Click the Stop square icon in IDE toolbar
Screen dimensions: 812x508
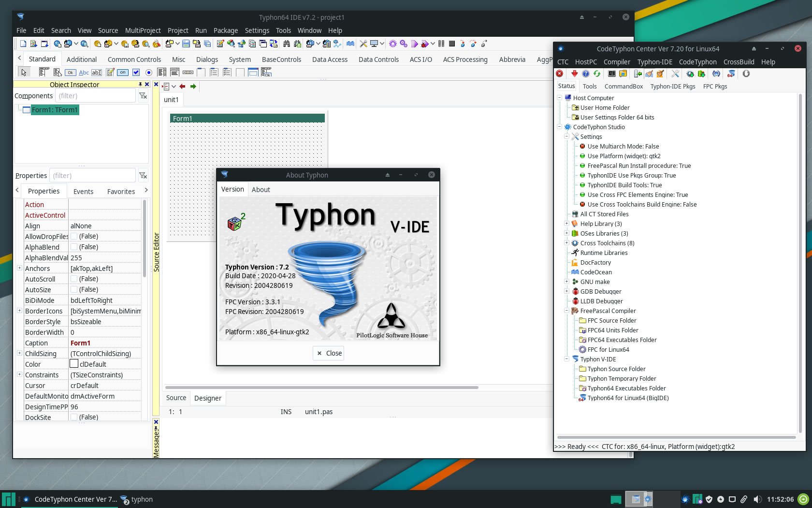(452, 44)
